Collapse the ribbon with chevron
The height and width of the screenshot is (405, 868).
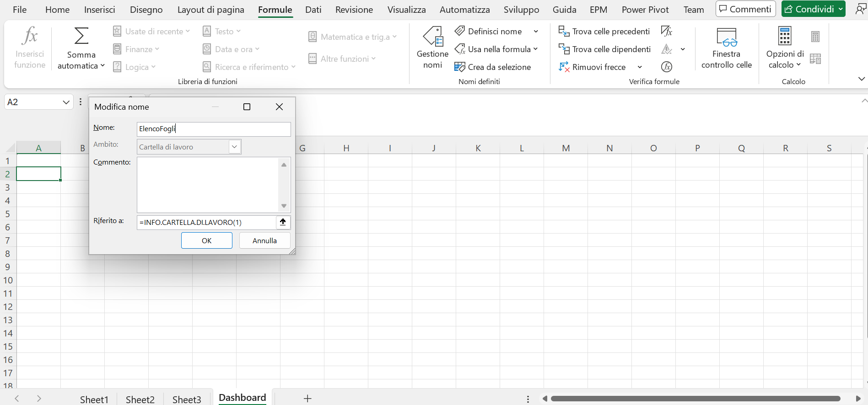tap(862, 79)
